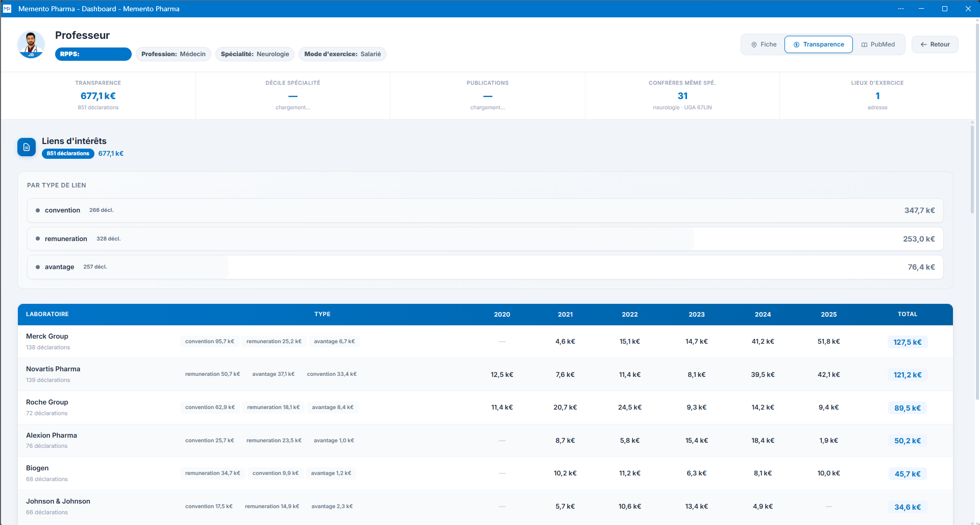Viewport: 980px width, 525px height.
Task: Click the Décile Spécialité stat card
Action: pyautogui.click(x=293, y=96)
